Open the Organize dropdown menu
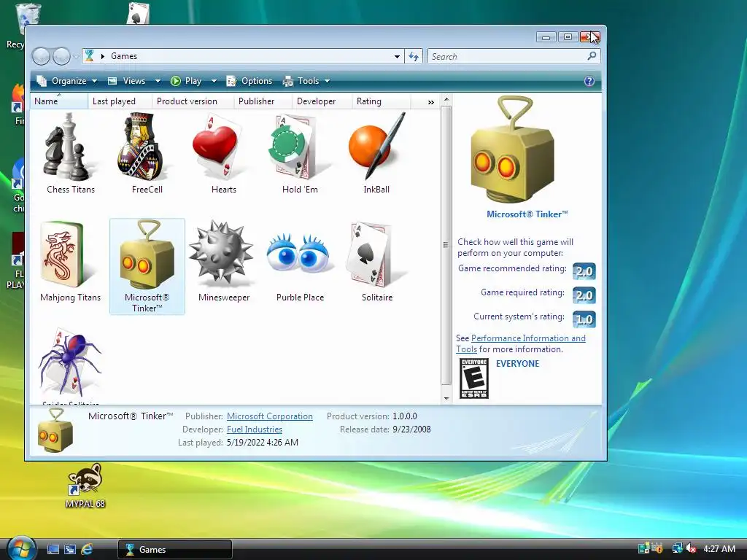The width and height of the screenshot is (747, 560). (x=67, y=81)
